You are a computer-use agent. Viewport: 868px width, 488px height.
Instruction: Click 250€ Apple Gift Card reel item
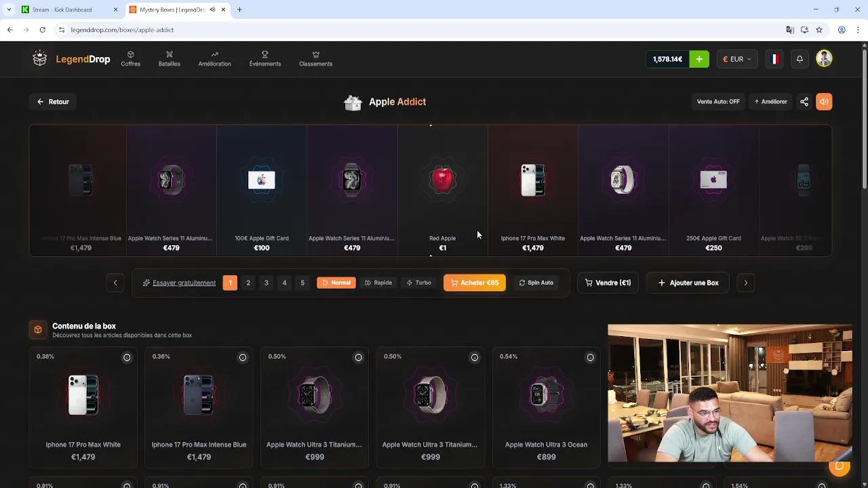[x=713, y=190]
